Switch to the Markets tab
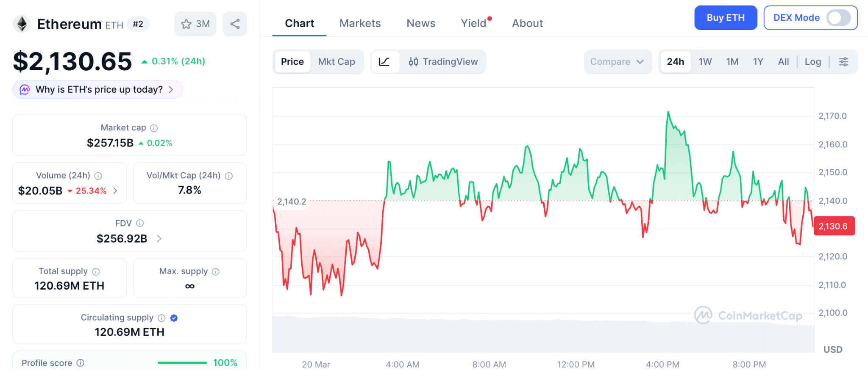This screenshot has width=868, height=370. tap(360, 23)
